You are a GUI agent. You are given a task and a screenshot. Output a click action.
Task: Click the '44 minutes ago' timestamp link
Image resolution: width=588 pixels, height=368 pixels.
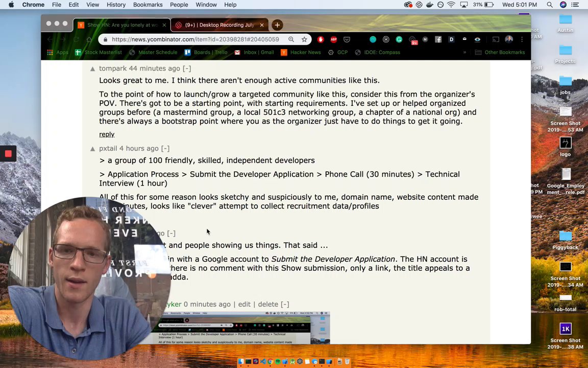tap(155, 68)
